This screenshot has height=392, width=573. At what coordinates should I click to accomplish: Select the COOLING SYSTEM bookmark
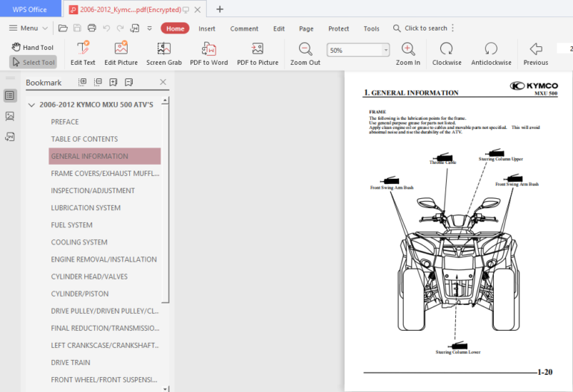tap(79, 242)
